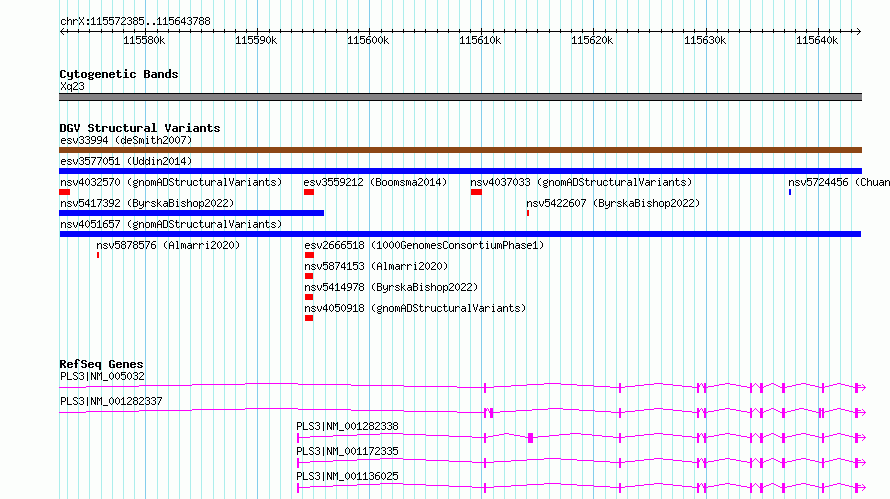Select the first exon of NM_001172335 transcript

click(x=298, y=463)
